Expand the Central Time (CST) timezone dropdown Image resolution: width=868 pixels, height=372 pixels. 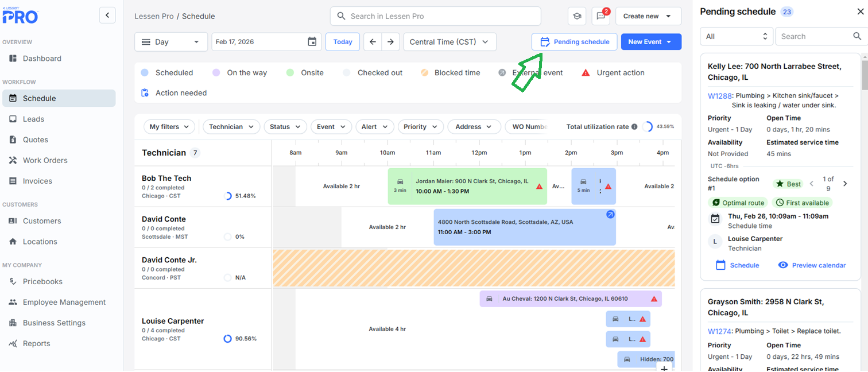click(x=449, y=42)
